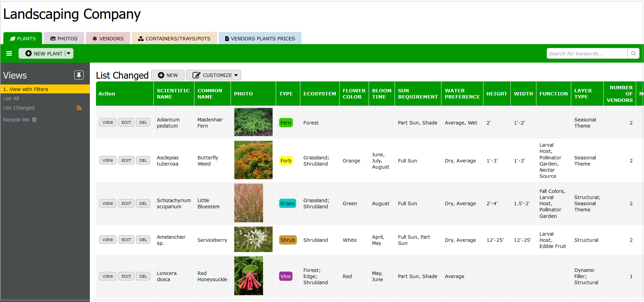The height and width of the screenshot is (302, 644).
Task: Open the Red Honeysuckle photo thumbnail
Action: 248,276
